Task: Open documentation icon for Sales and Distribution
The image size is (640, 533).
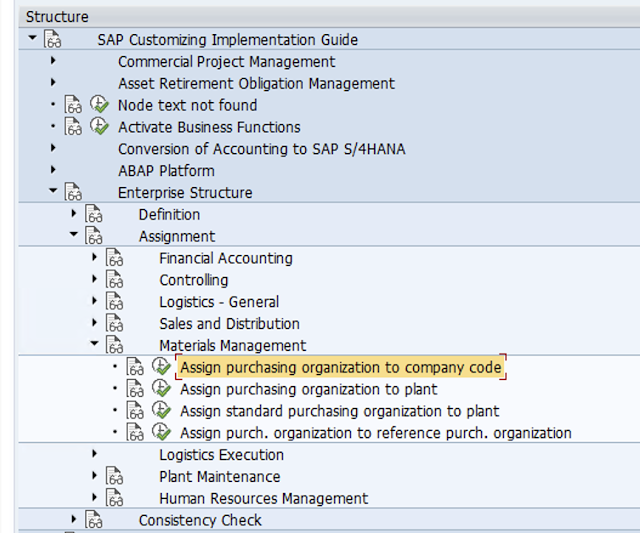Action: pos(115,323)
